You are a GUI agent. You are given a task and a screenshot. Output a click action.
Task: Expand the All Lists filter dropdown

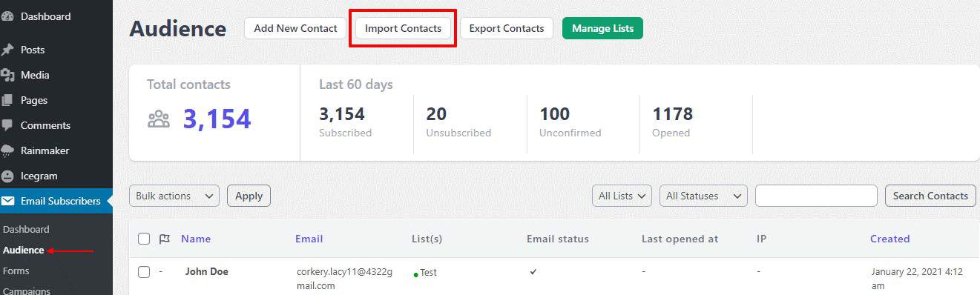[x=622, y=196]
